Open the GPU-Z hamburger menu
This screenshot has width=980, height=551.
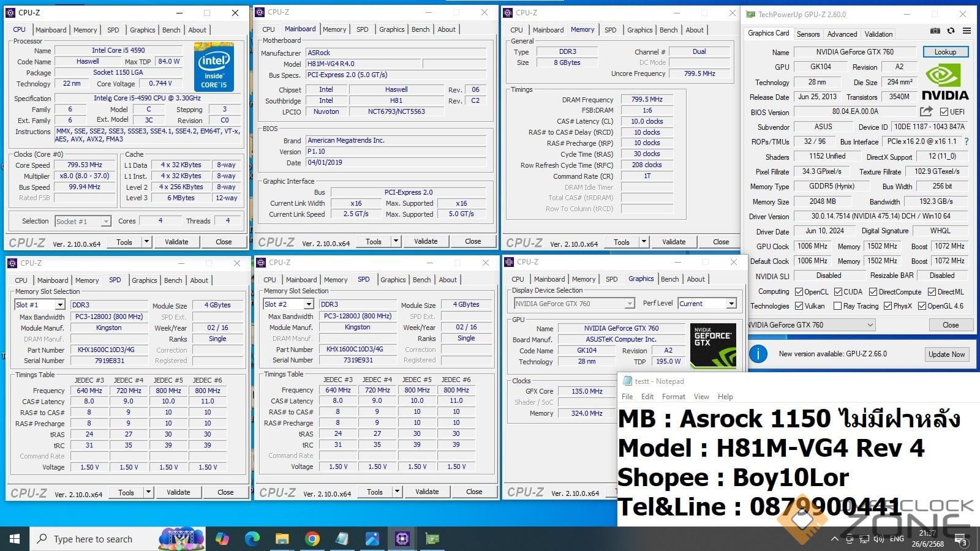[x=967, y=31]
